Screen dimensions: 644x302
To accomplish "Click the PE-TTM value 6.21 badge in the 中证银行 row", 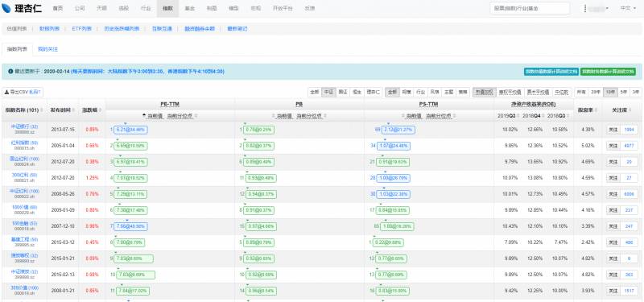I will point(131,130).
